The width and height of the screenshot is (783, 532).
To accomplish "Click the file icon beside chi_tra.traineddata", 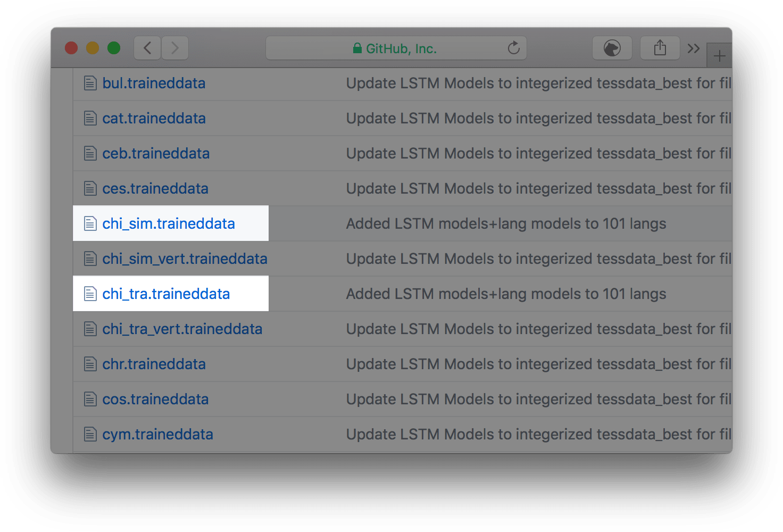I will pyautogui.click(x=90, y=294).
